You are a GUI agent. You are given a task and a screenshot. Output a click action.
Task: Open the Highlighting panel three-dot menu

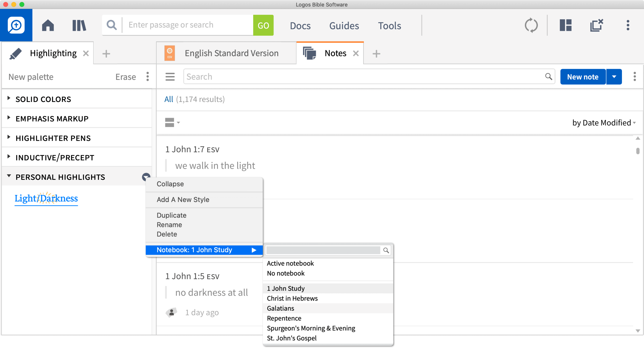click(147, 77)
